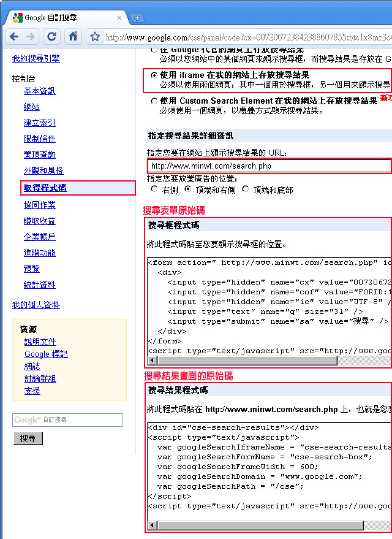Open the 預覽 sidebar link
Screen dimensions: 392x539
pos(32,269)
